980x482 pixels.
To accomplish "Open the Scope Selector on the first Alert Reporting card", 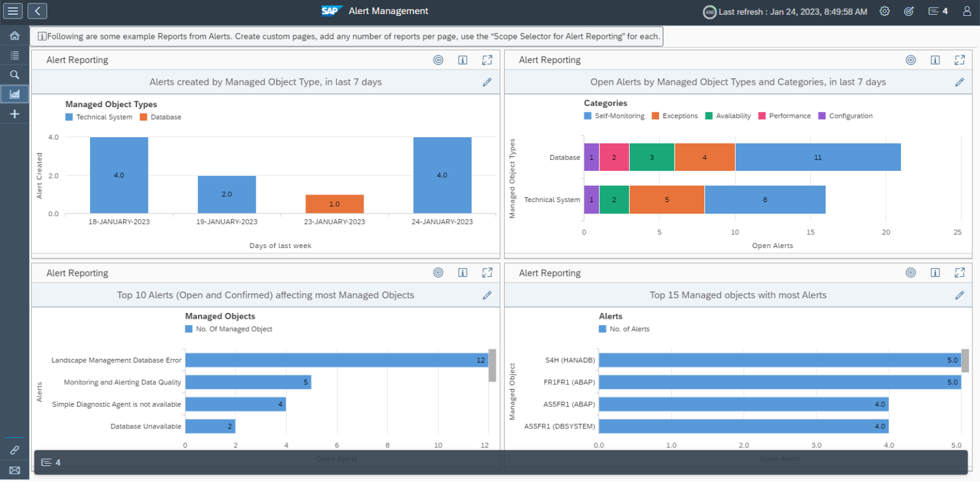I will point(438,59).
